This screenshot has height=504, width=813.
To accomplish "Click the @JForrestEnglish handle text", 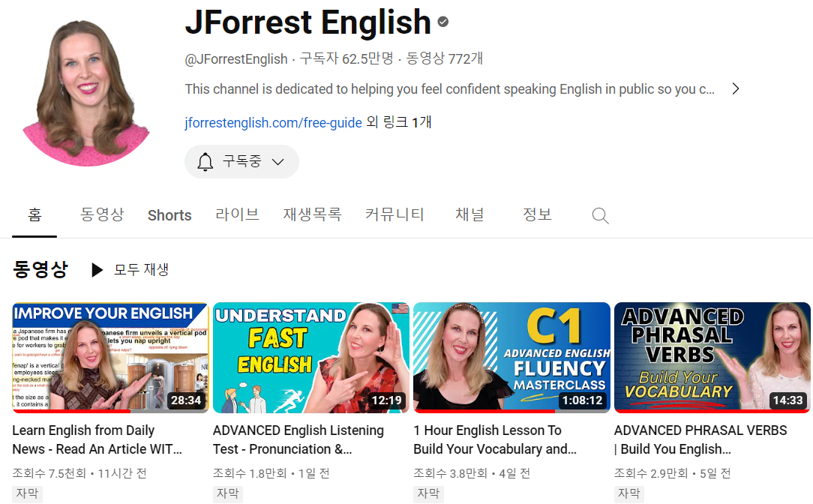I will pyautogui.click(x=236, y=59).
